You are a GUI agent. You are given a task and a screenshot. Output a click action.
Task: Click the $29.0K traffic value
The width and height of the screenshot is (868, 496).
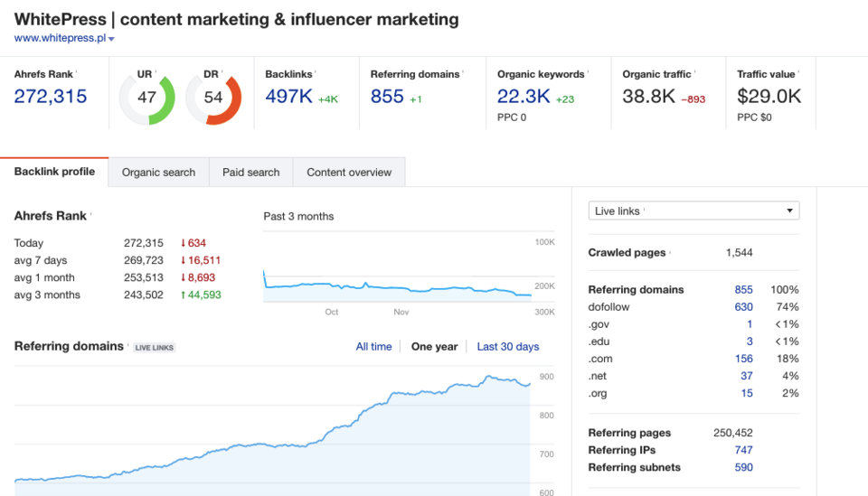[769, 96]
